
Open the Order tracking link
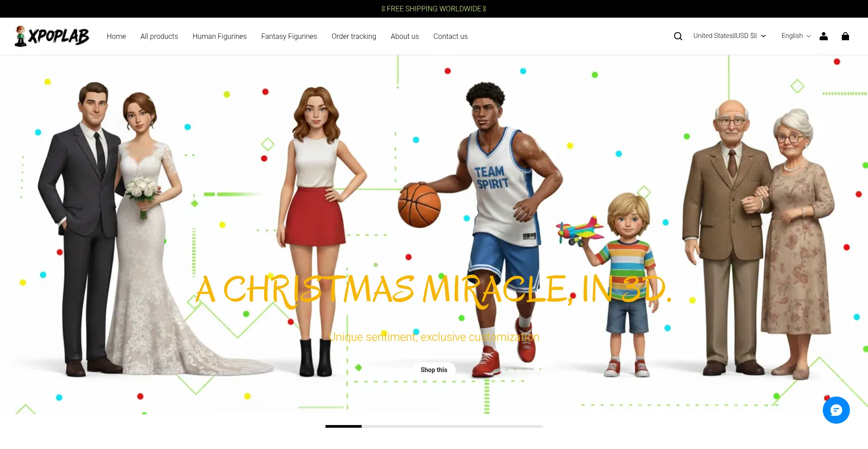[x=354, y=37]
